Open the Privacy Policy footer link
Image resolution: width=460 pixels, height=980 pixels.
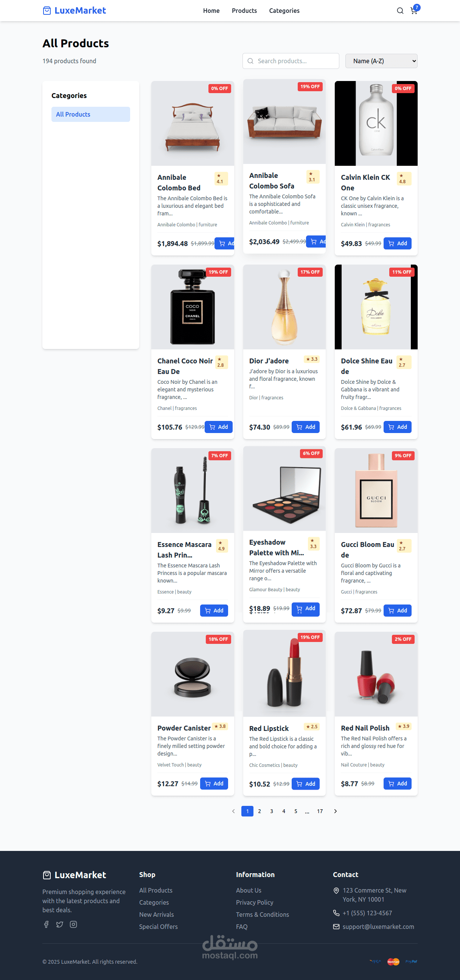[255, 902]
